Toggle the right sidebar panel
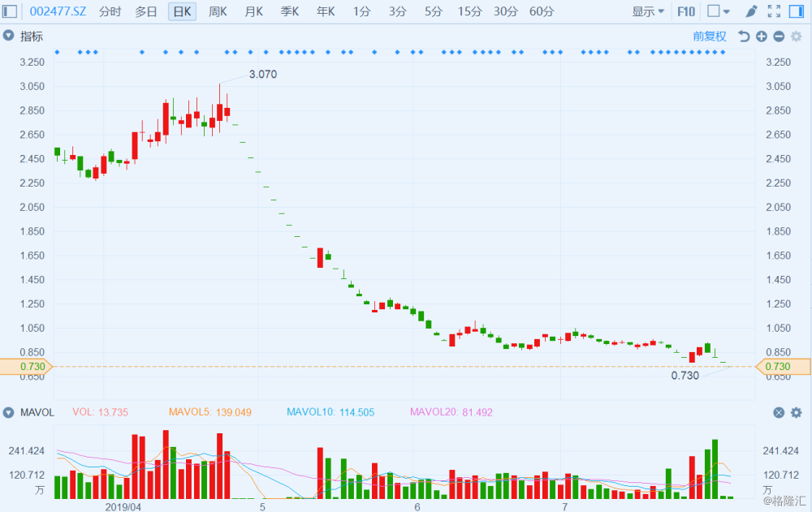This screenshot has width=812, height=512. 796,11
